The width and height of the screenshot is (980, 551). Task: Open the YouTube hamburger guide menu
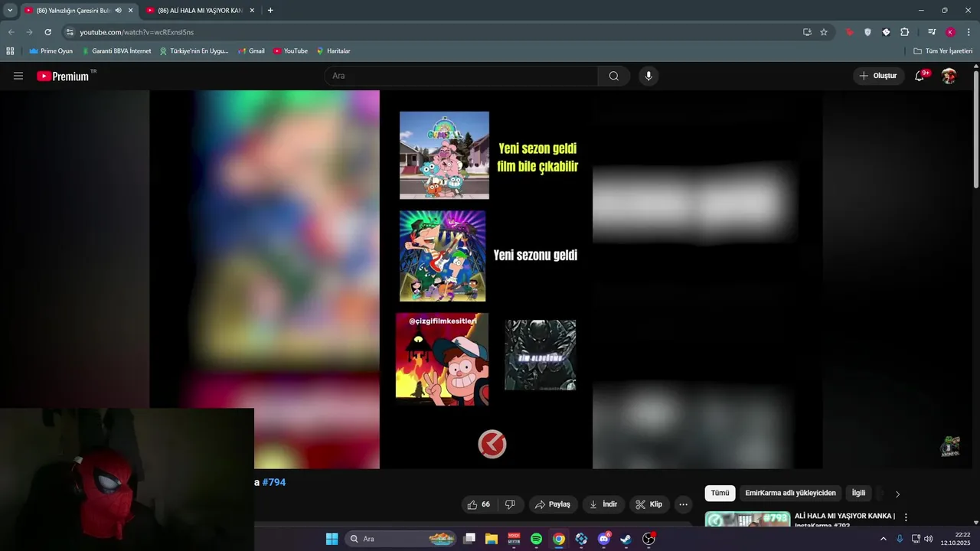(18, 76)
